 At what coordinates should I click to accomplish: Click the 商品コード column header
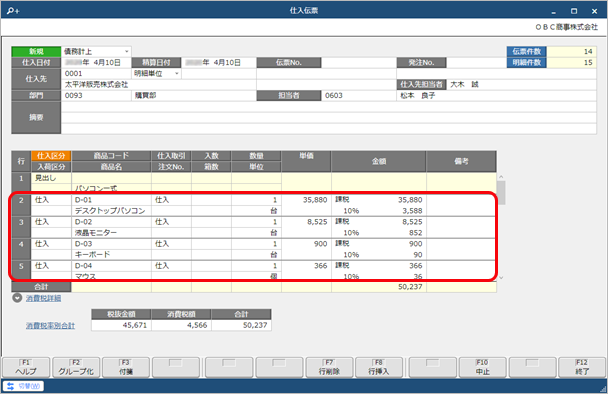(x=111, y=156)
